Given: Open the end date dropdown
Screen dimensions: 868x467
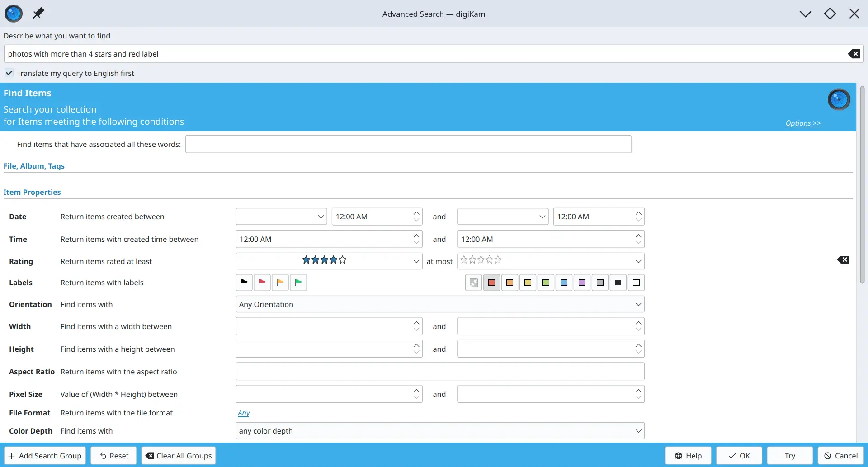Looking at the screenshot, I should tap(503, 217).
